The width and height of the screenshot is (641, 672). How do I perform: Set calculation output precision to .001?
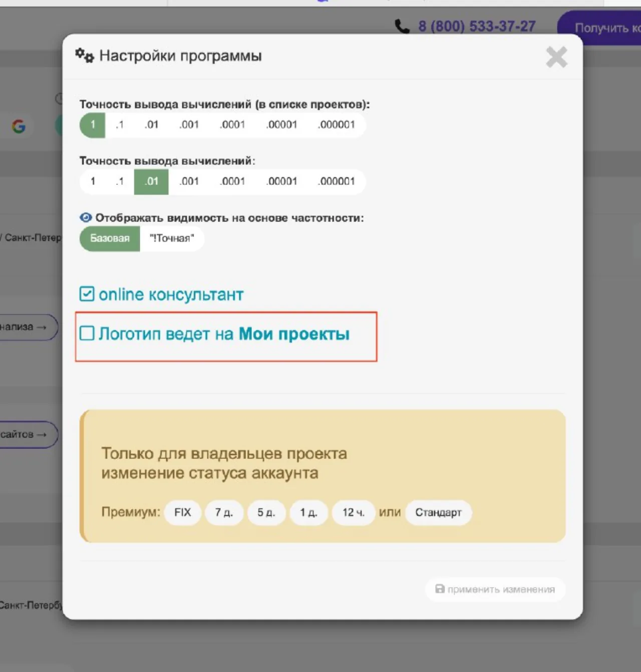point(189,181)
